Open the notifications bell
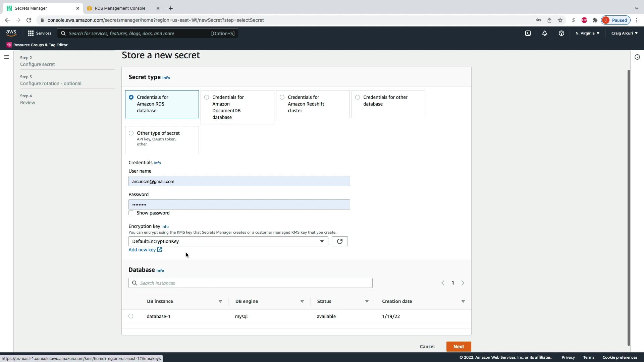Screen dimensions: 644x362 545,33
